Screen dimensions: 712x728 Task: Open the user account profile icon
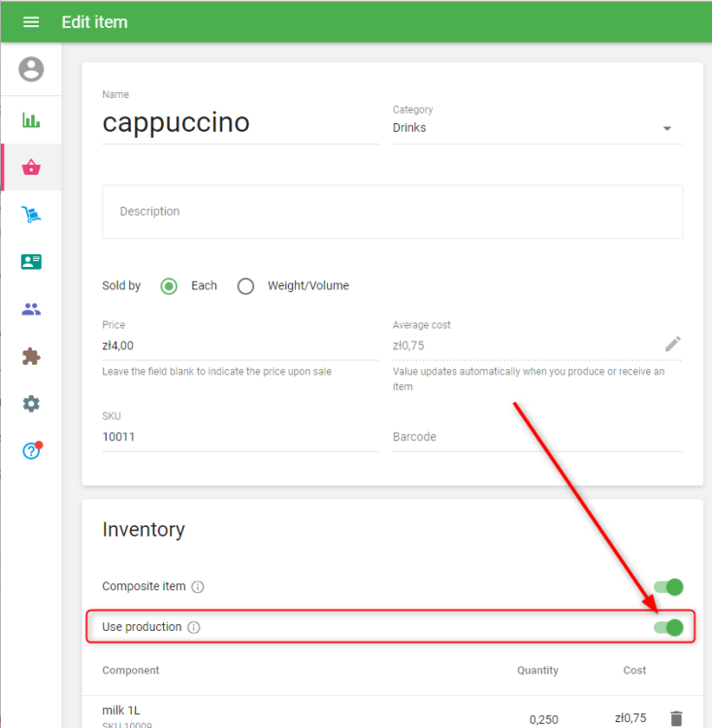pyautogui.click(x=31, y=69)
